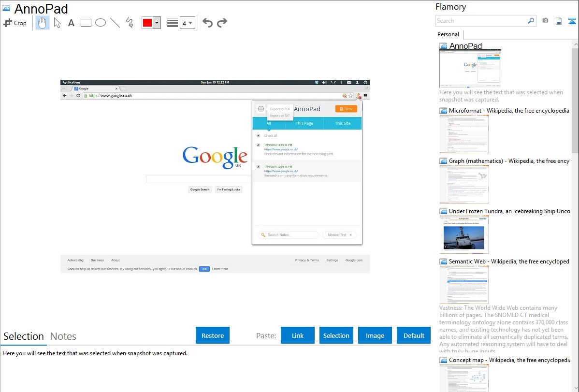Click the cookies OK button

click(204, 269)
